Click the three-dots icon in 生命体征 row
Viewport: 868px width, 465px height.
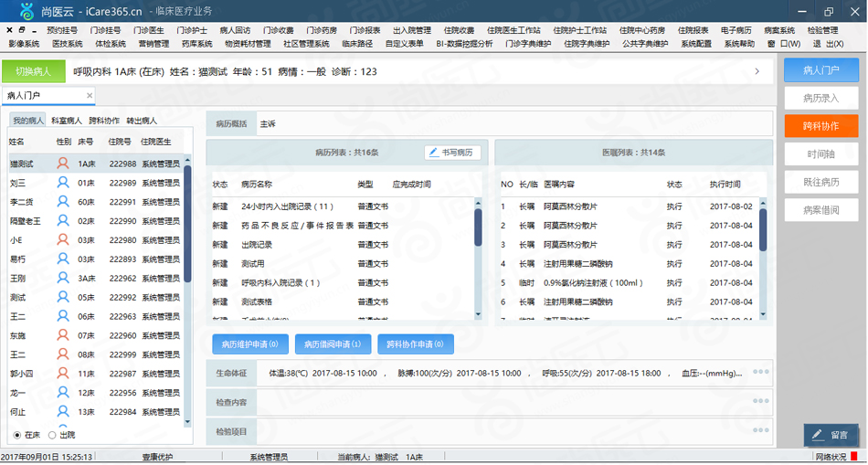click(x=760, y=372)
